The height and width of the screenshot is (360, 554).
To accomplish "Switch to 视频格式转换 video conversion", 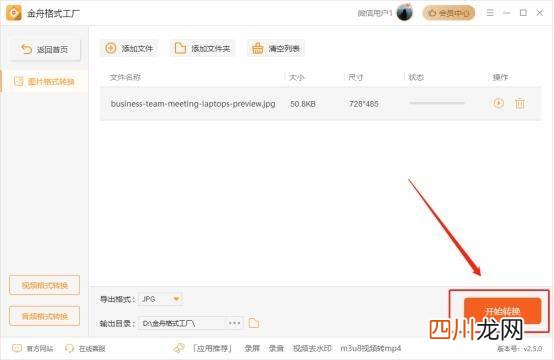I will tap(45, 285).
